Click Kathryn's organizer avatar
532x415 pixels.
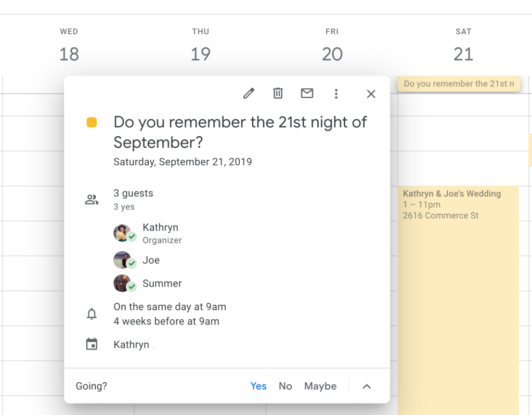click(x=123, y=233)
